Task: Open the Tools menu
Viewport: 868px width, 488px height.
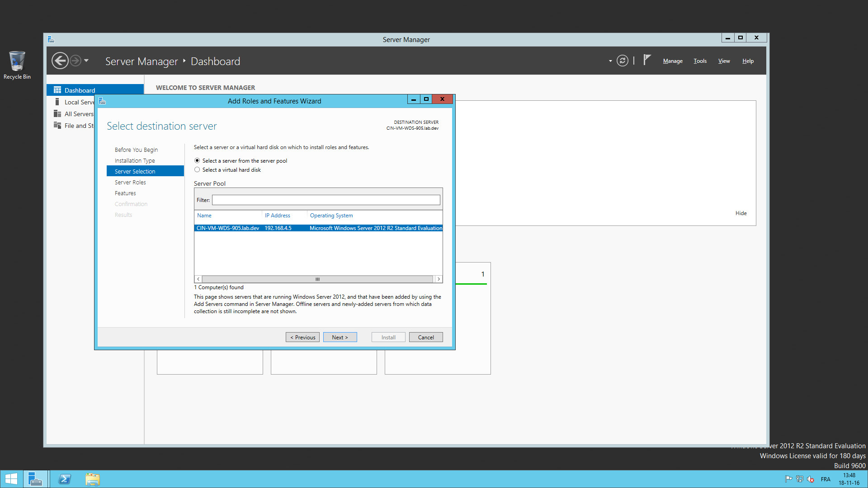Action: [700, 61]
